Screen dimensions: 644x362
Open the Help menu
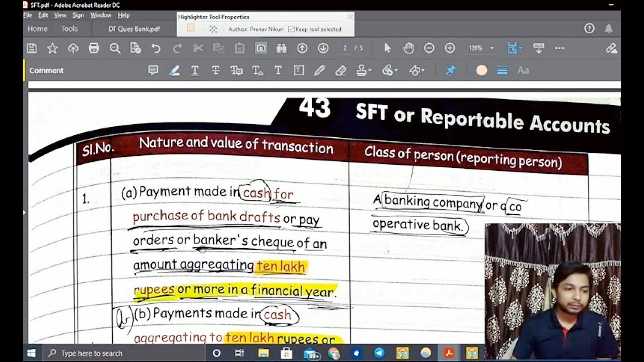(x=124, y=15)
